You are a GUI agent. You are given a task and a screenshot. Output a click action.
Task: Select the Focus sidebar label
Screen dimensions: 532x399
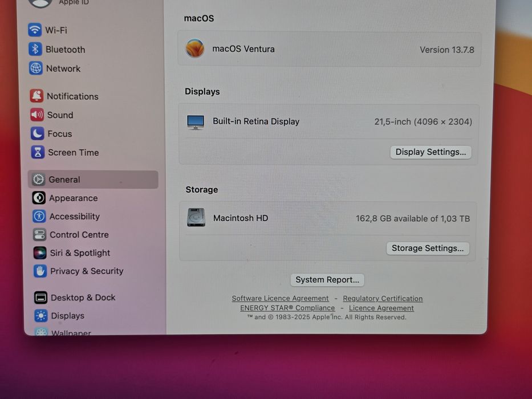coord(60,134)
